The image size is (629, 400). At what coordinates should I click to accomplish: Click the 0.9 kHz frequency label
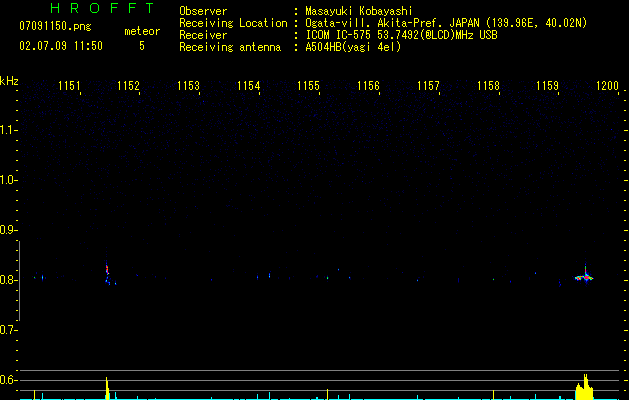[x=8, y=230]
